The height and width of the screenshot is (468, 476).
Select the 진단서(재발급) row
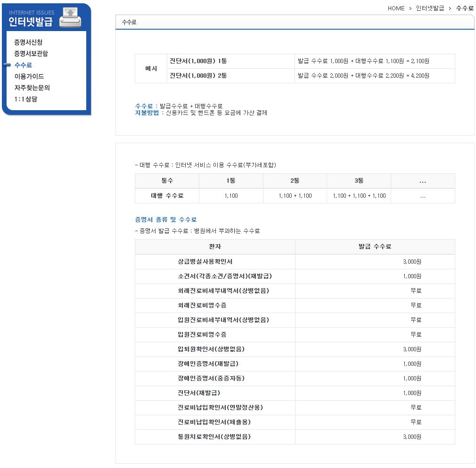[295, 393]
